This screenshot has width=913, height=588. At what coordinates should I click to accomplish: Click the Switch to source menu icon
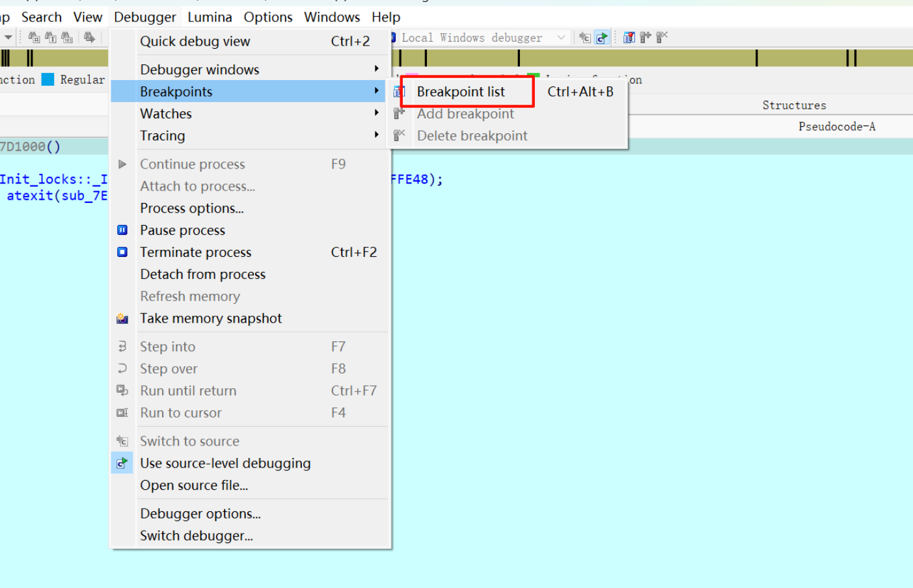point(122,442)
